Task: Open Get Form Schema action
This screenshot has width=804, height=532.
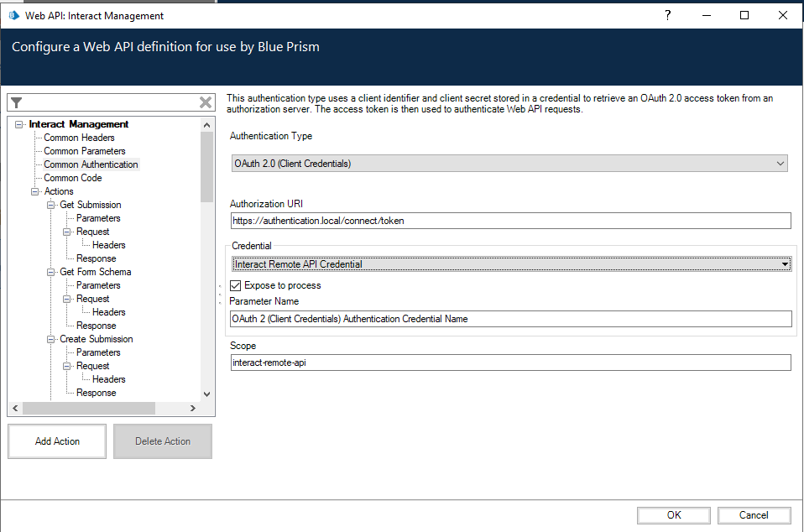Action: pos(95,272)
